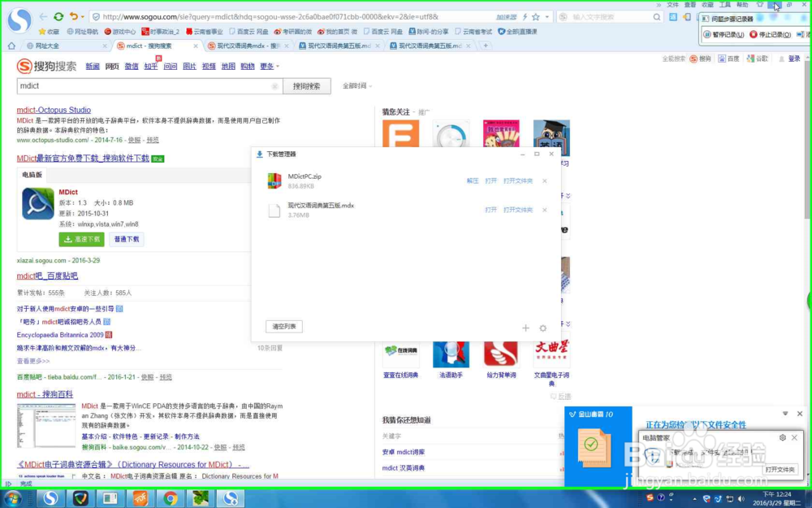Click the skin shirt icon in the title bar
The image size is (812, 508).
[760, 5]
